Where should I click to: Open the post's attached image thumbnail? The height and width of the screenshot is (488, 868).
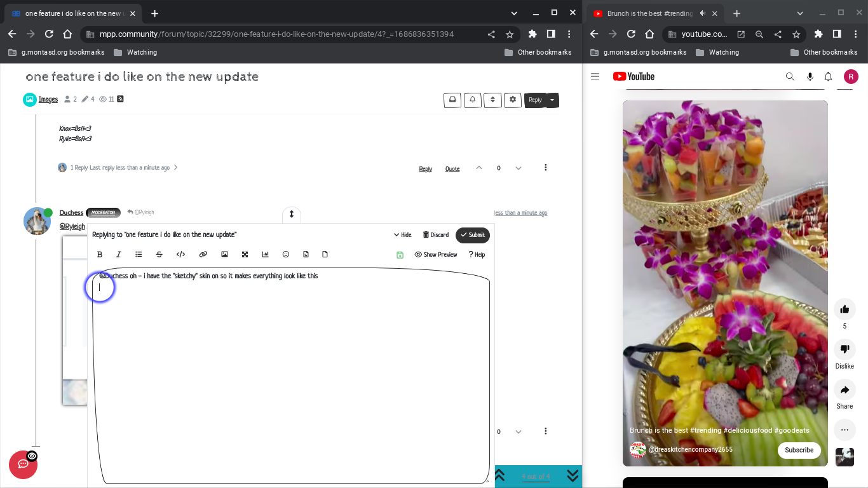click(74, 320)
